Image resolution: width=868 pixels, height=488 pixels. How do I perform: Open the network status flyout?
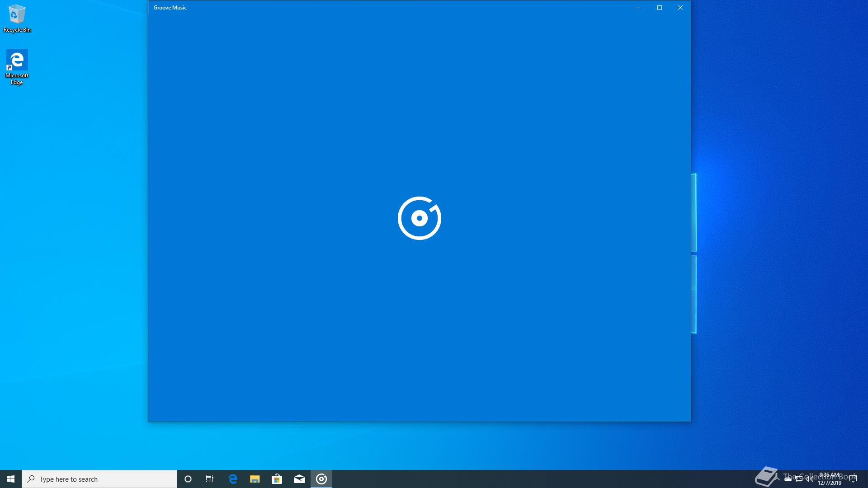799,479
